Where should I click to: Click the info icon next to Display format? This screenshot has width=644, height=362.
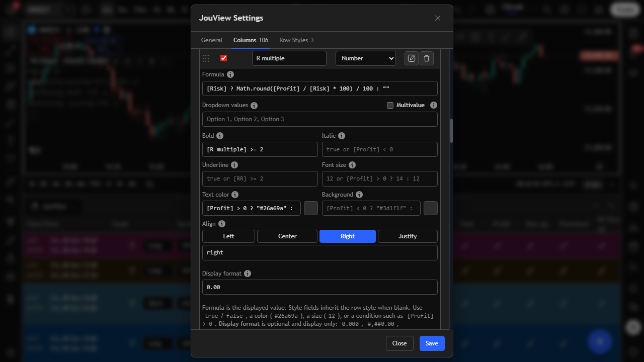pos(248,274)
